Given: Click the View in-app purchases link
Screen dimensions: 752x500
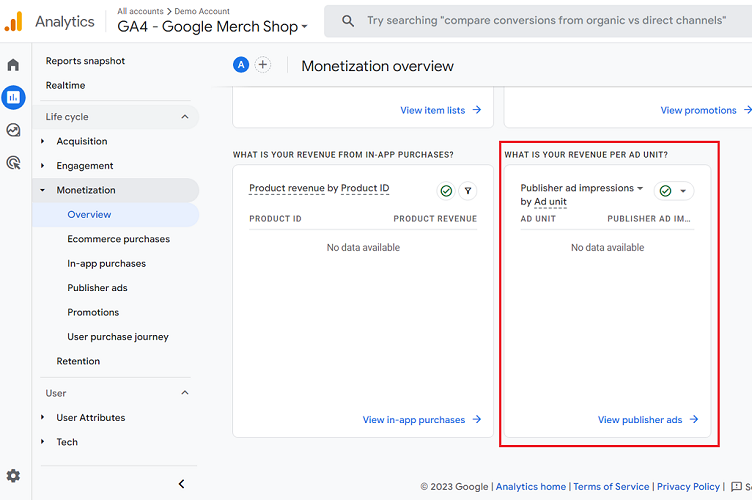Looking at the screenshot, I should point(421,420).
